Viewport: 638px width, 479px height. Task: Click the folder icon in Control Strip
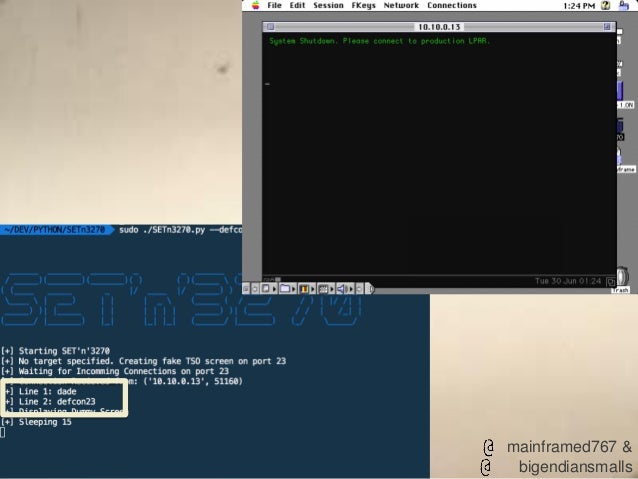click(x=285, y=289)
